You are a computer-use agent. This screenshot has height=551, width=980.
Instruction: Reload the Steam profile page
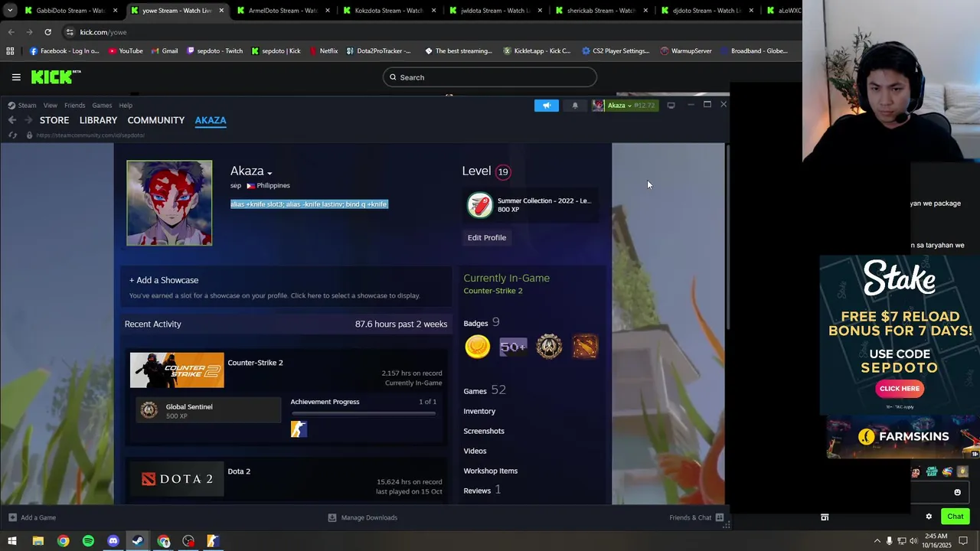pos(12,135)
